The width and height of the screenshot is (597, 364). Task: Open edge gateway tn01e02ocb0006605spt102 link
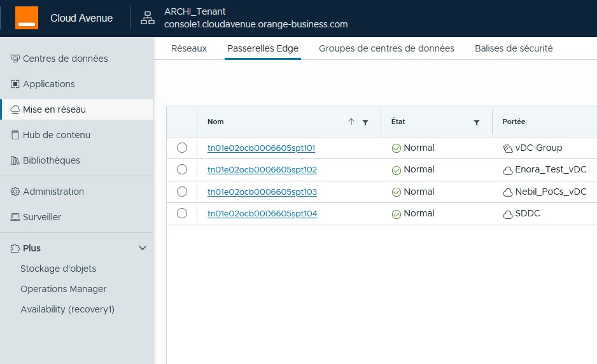(x=262, y=170)
